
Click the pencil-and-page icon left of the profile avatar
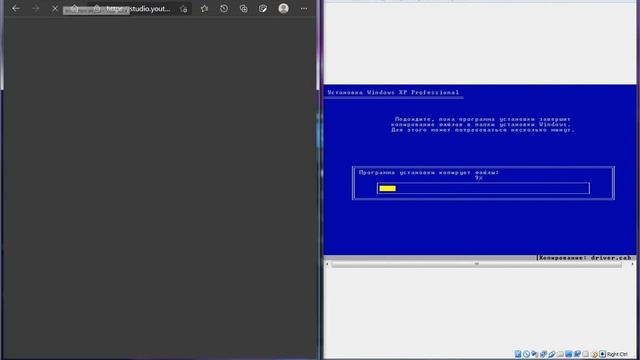[x=263, y=9]
